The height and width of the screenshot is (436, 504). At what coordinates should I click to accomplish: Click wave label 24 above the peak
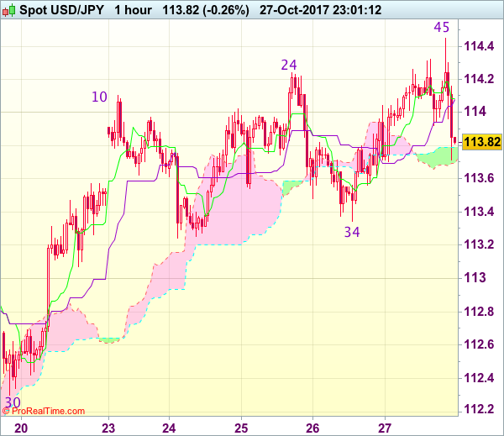tap(289, 65)
